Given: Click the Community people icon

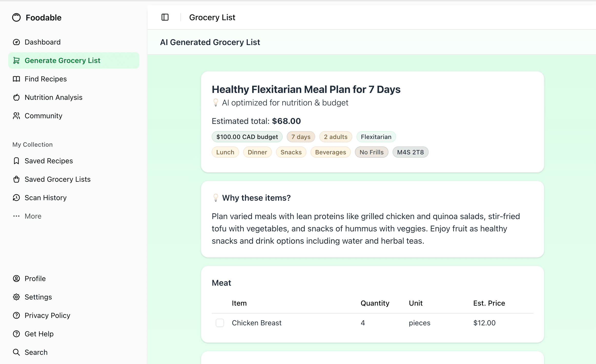Looking at the screenshot, I should click(x=16, y=116).
